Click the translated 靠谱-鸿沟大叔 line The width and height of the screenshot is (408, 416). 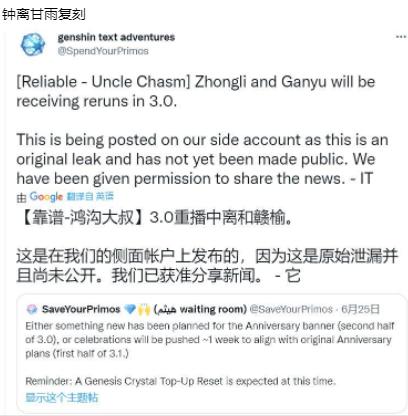coord(155,217)
